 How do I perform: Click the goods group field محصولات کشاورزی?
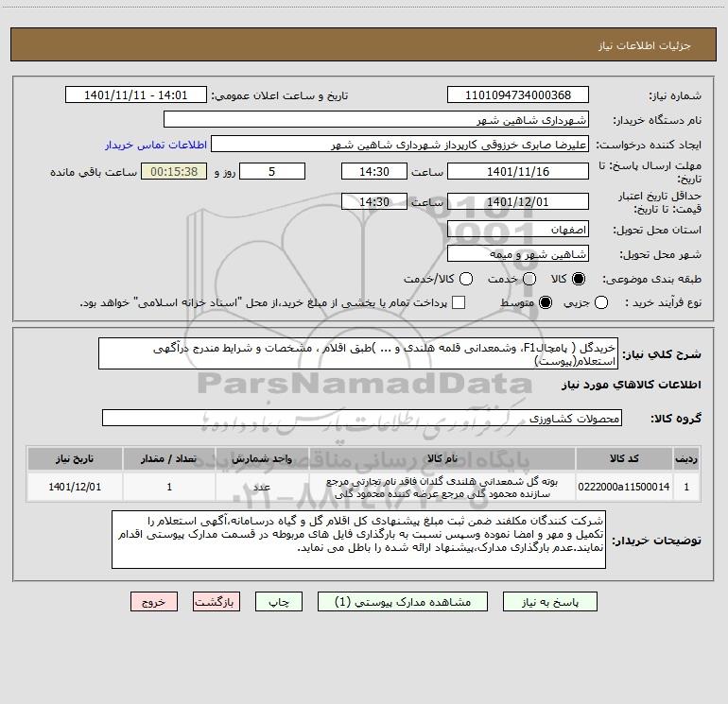coord(362,418)
